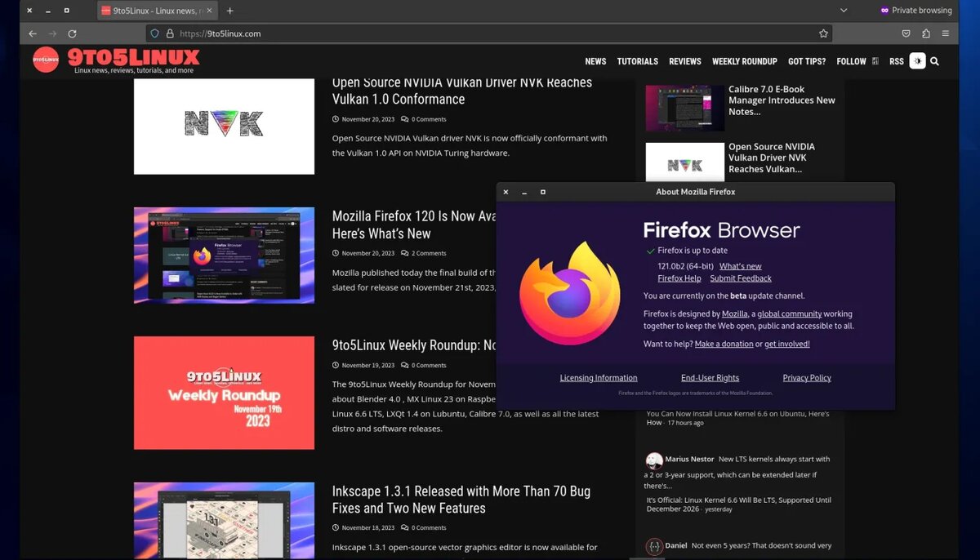Open the REVIEWS menu item

tap(685, 61)
